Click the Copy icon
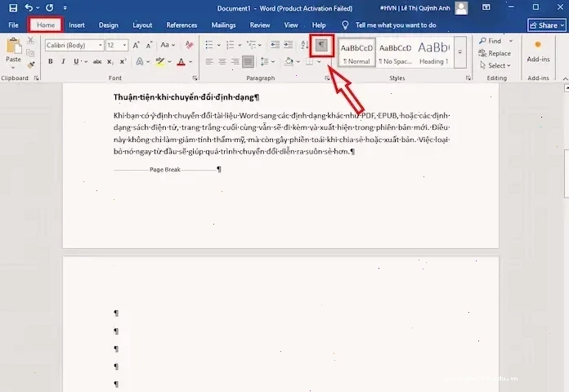Viewport: 569px width, 392px height. coord(30,53)
